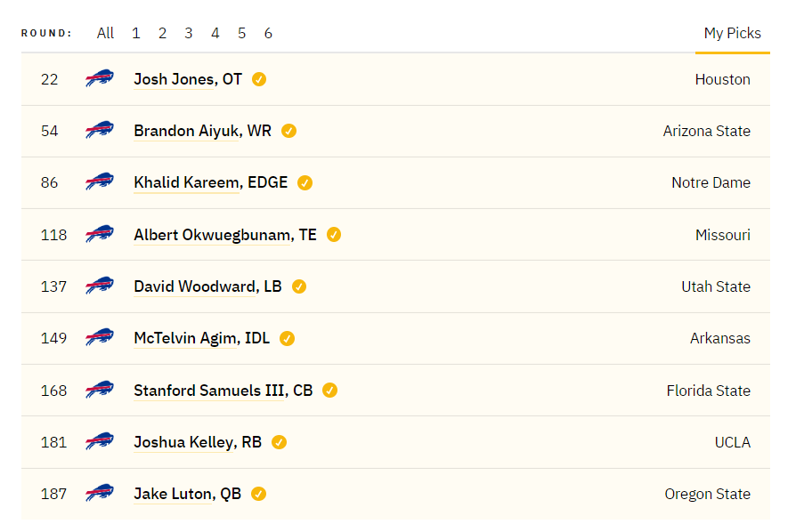This screenshot has width=796, height=532.
Task: Click the yellow checkmark next to Josh Jones
Action: 259,79
